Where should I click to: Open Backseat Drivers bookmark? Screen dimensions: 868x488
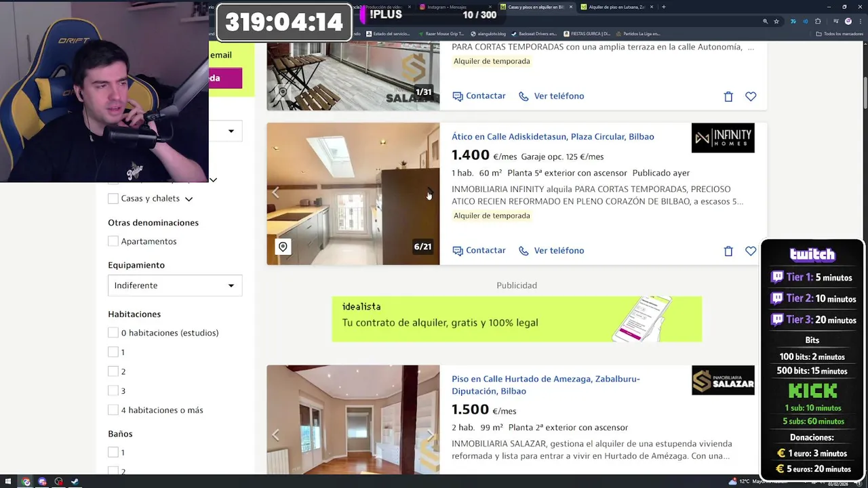pyautogui.click(x=534, y=33)
